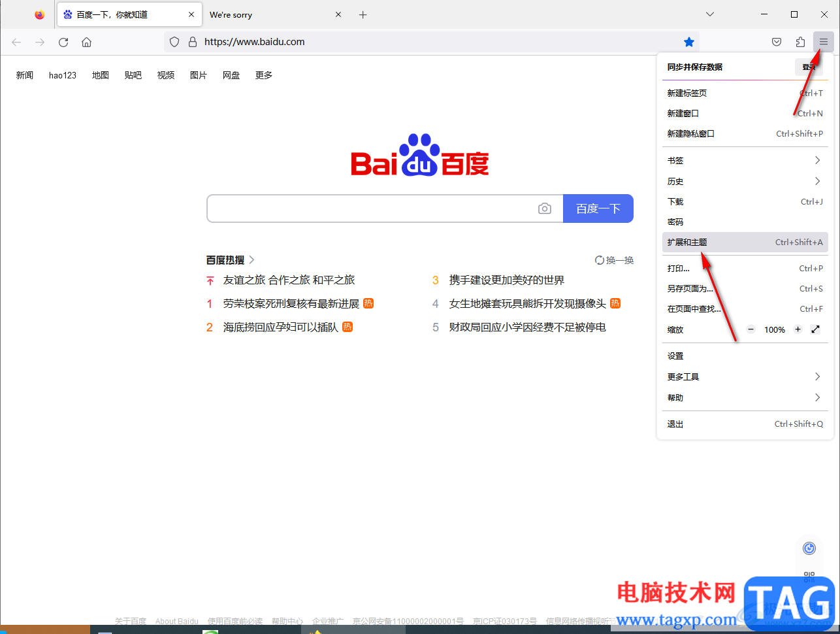
Task: Open Firefox View pinned tab icon
Action: pos(40,14)
